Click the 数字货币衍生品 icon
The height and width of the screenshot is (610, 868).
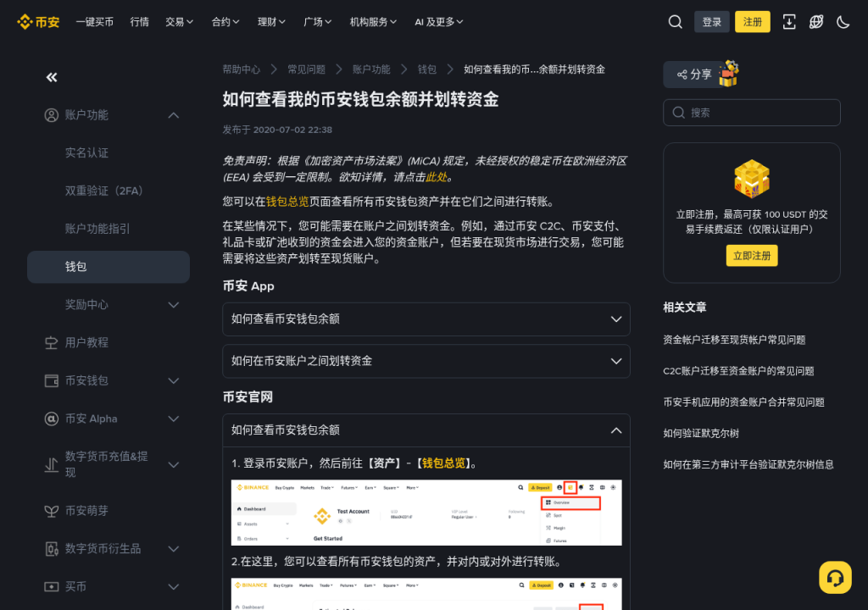point(52,549)
